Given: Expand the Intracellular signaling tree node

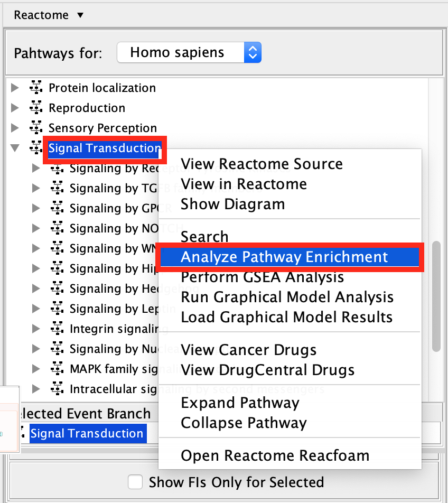Looking at the screenshot, I should [x=36, y=389].
